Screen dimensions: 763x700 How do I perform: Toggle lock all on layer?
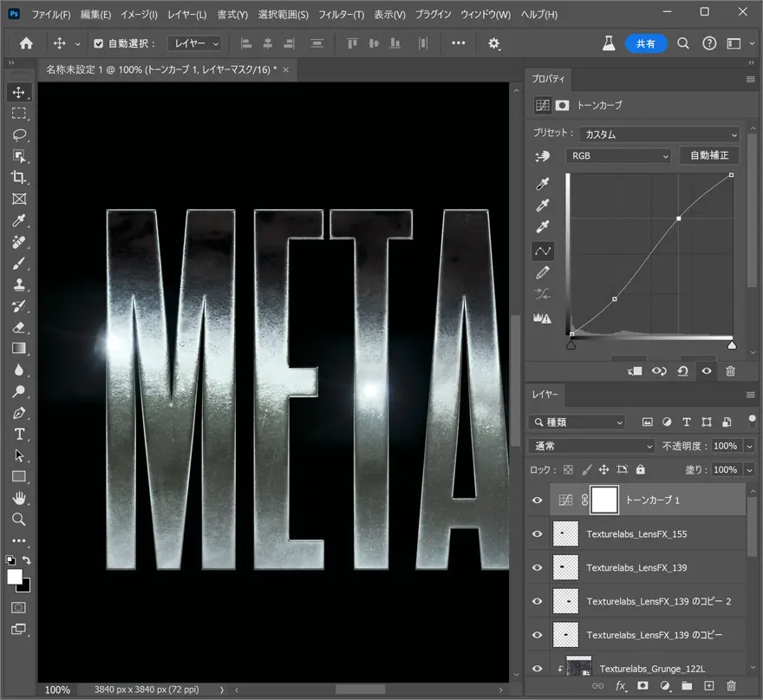tap(641, 469)
